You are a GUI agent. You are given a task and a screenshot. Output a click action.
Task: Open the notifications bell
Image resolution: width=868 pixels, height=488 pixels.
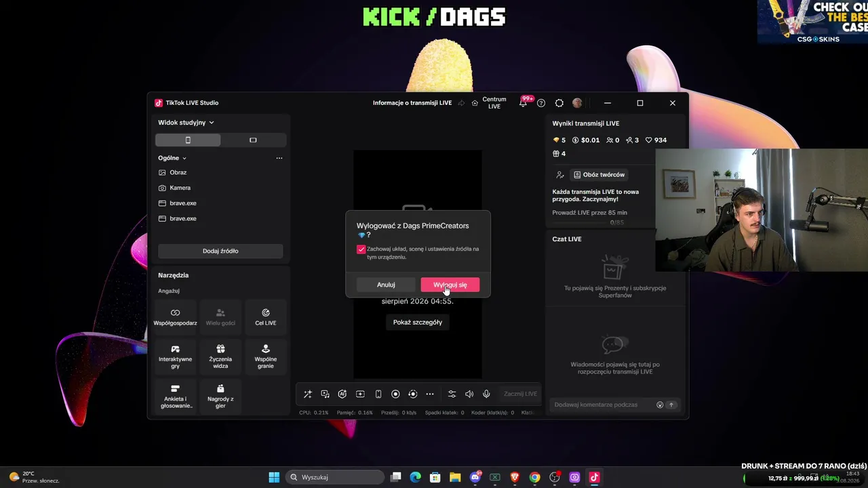[524, 103]
